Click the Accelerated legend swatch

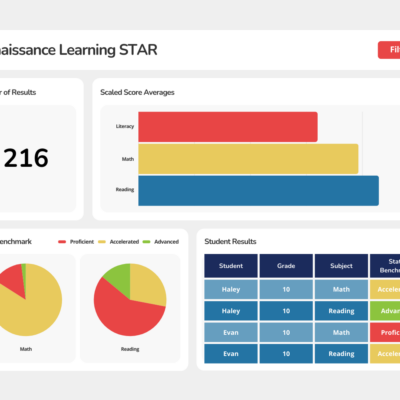click(102, 242)
